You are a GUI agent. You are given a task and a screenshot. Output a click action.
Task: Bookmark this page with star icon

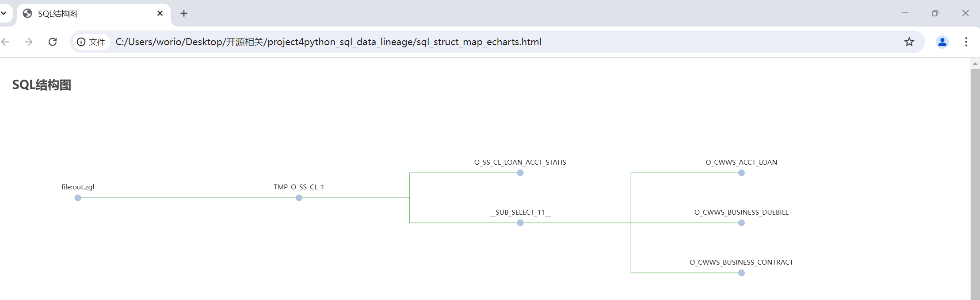[x=909, y=42]
